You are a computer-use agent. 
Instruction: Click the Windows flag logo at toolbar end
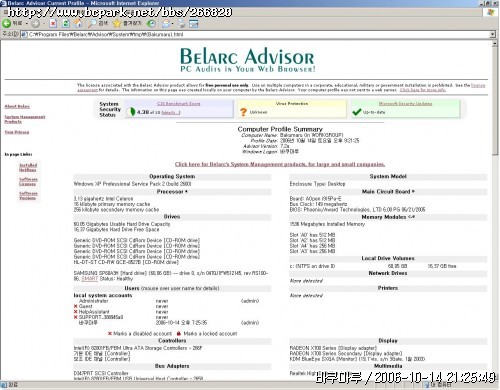490,12
